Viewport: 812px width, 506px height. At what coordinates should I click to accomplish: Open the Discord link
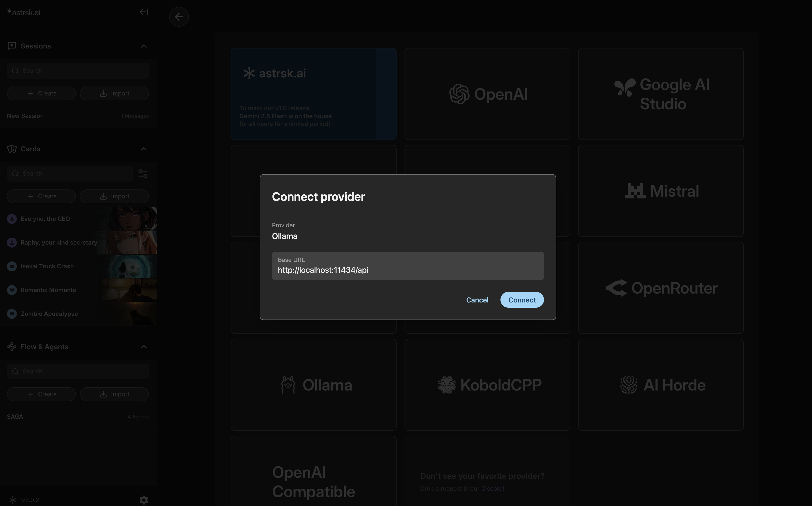(x=493, y=489)
